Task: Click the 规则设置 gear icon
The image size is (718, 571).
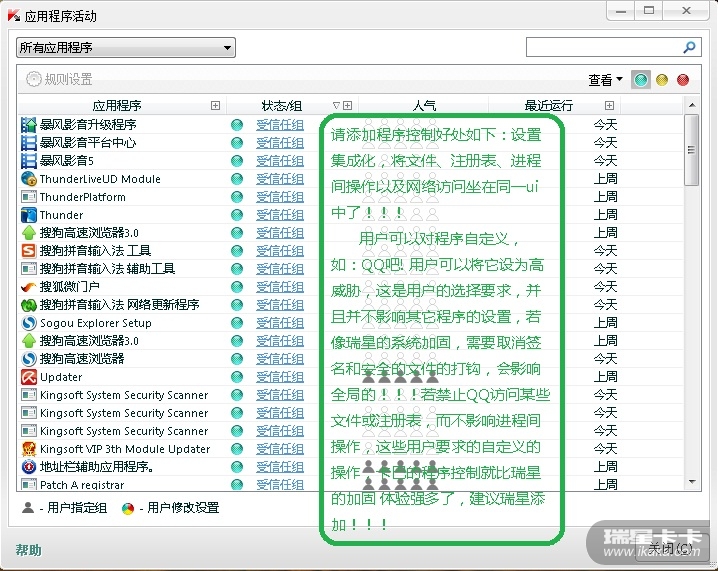Action: [x=33, y=79]
